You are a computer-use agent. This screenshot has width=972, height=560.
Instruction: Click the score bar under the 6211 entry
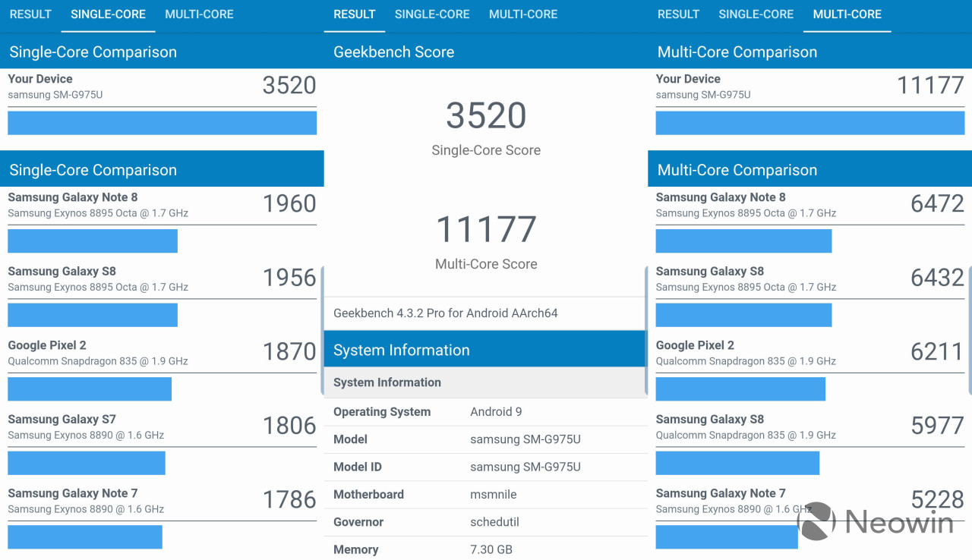740,389
